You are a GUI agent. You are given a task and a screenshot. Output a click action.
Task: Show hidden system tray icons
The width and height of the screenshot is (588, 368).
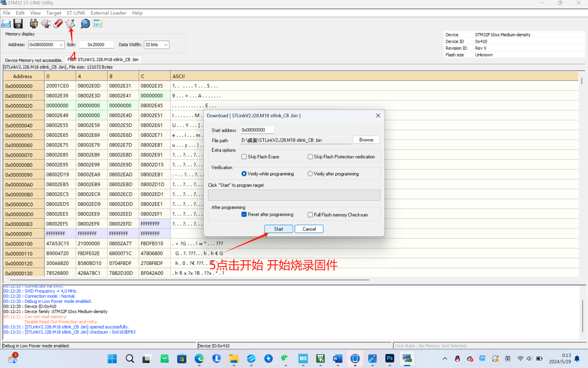point(445,359)
